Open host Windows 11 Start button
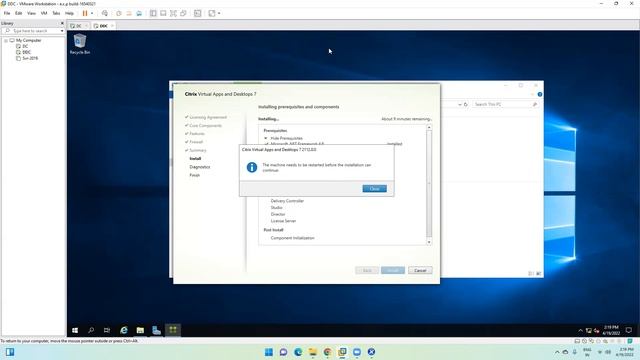640x360 pixels. coord(269,352)
